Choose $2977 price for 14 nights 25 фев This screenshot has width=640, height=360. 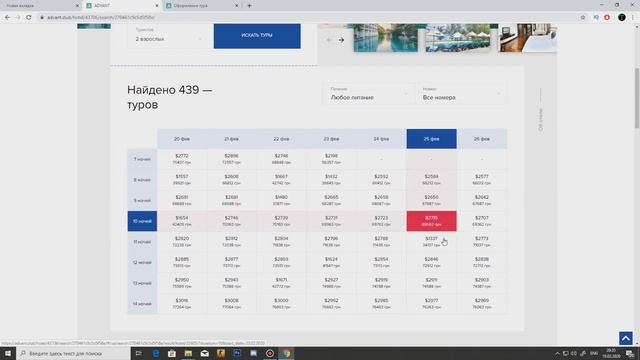[x=431, y=304]
